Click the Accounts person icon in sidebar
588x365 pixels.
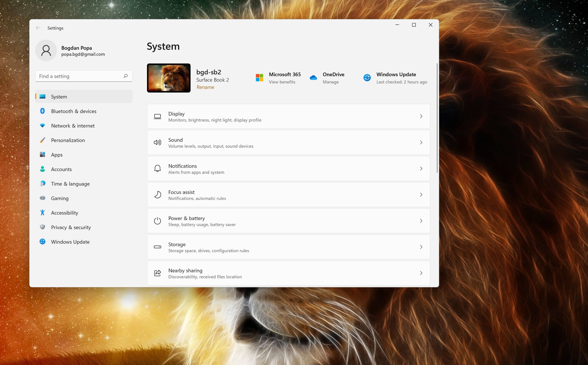click(x=42, y=169)
